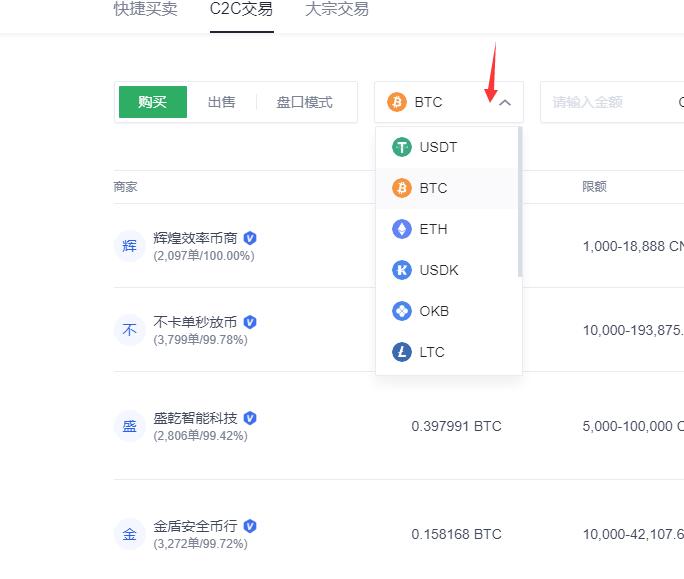684x579 pixels.
Task: Click verified badge beside 不卡单秒放币
Action: pyautogui.click(x=250, y=322)
